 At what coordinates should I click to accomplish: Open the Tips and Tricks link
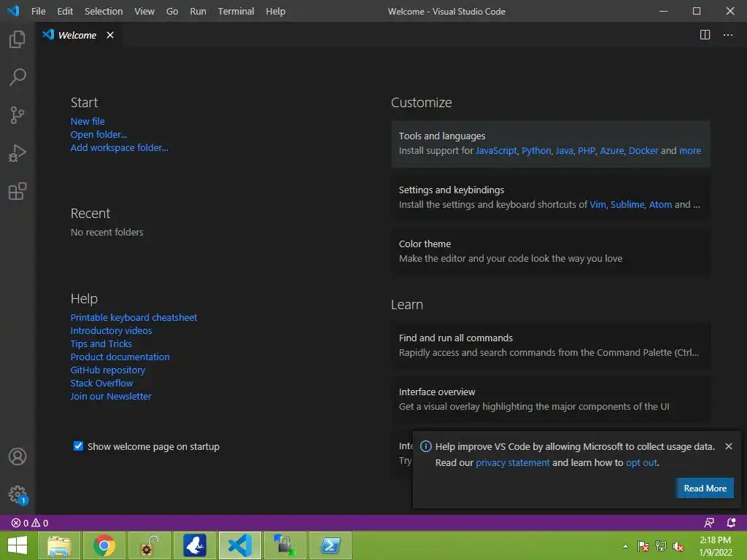point(101,343)
